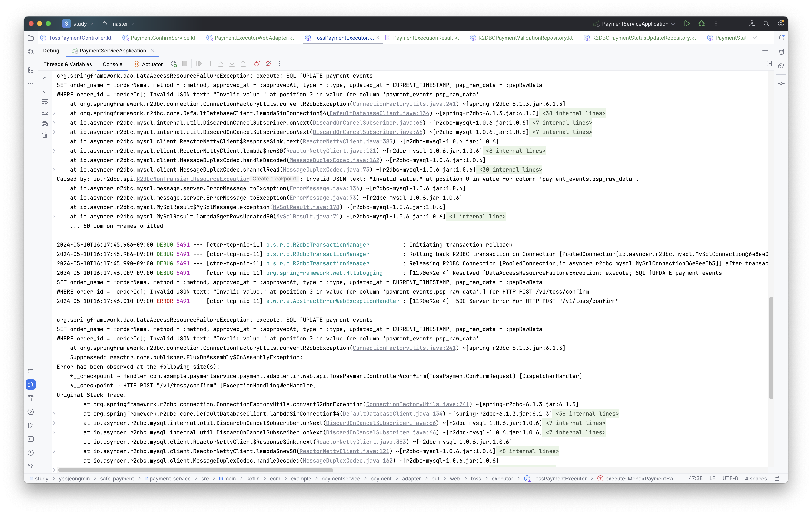Debug PaymentServiceApplication with the bug icon
The width and height of the screenshot is (812, 515).
click(701, 24)
